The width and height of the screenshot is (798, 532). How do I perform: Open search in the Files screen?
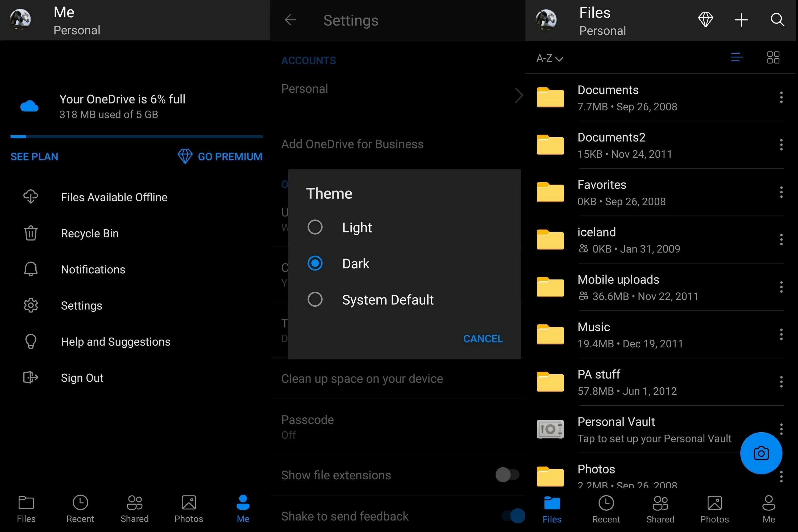(777, 20)
